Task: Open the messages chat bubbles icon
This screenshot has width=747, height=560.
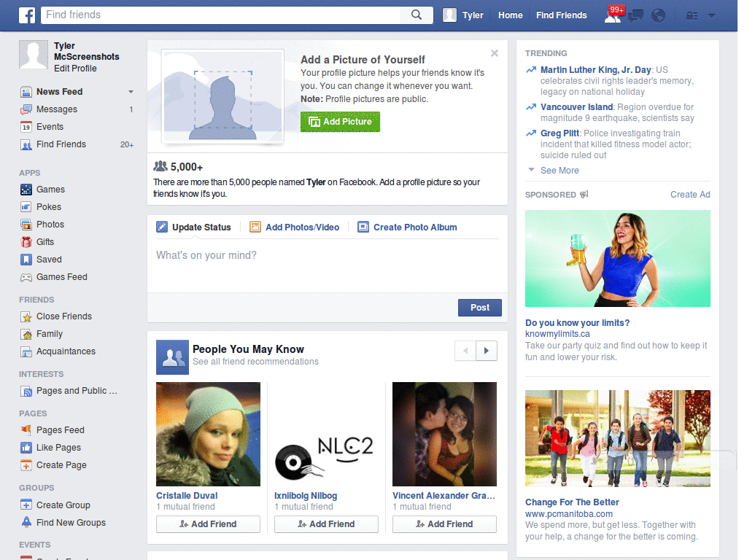Action: coord(635,16)
